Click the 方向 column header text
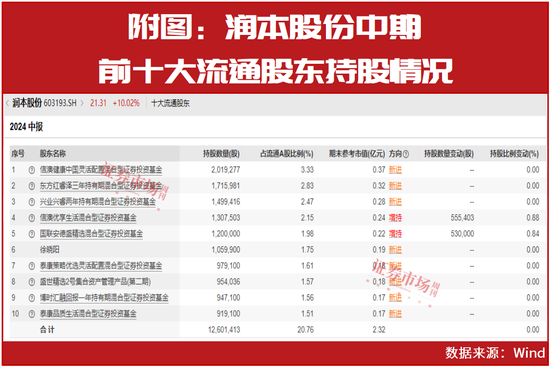 coord(395,154)
